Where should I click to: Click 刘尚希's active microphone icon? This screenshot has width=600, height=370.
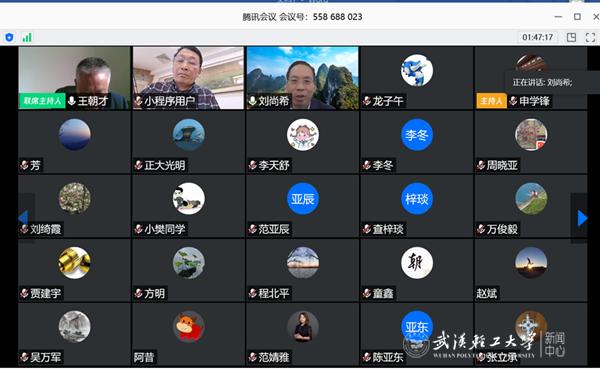252,101
